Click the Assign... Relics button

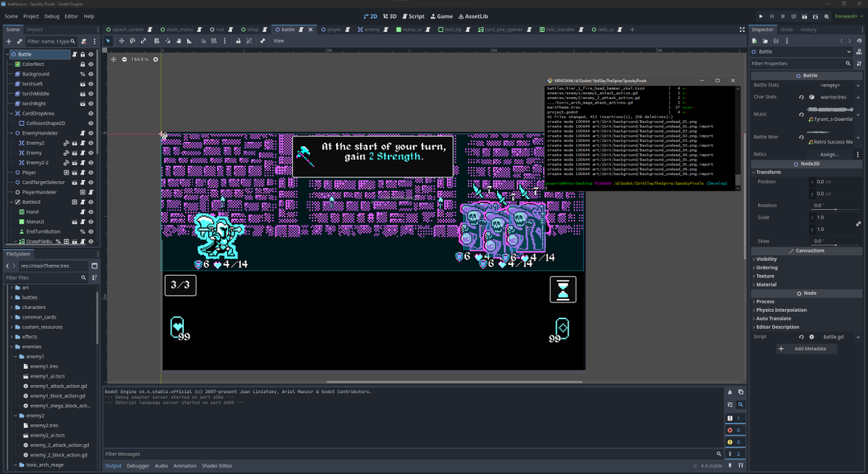click(x=830, y=154)
